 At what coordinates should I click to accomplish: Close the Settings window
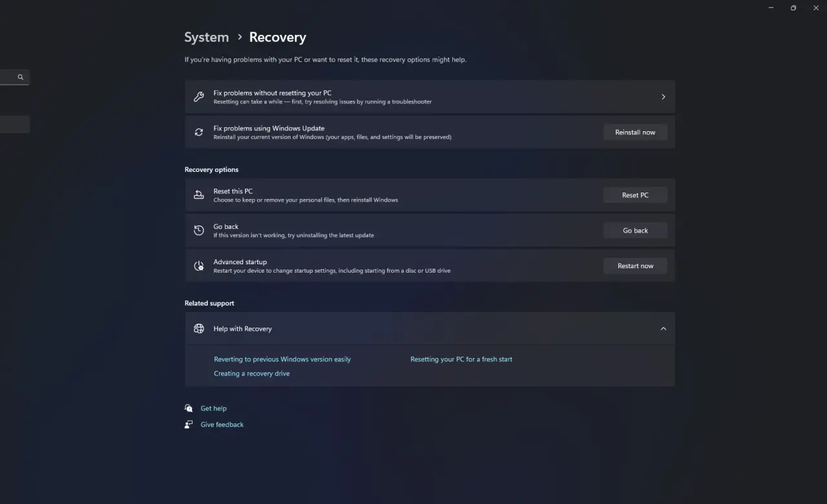(816, 8)
